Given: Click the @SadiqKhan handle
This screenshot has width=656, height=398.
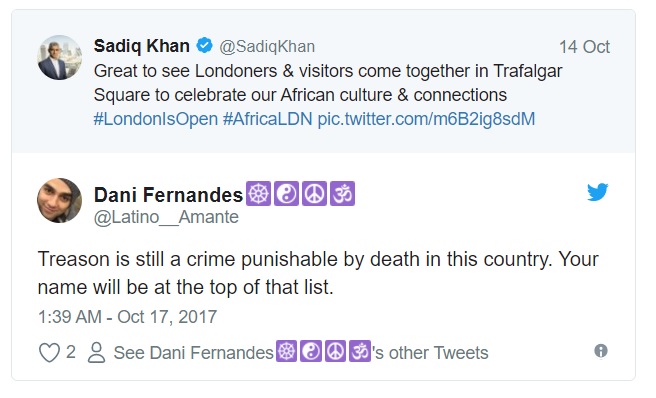Looking at the screenshot, I should (267, 46).
